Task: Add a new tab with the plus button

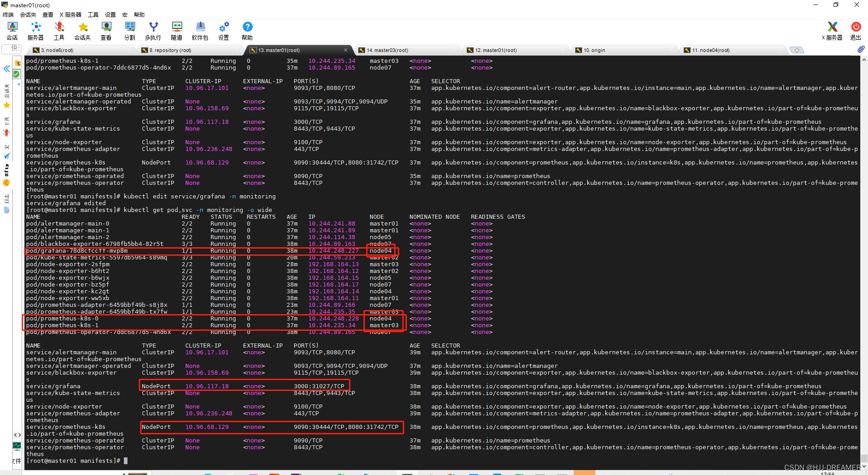Action: click(797, 50)
